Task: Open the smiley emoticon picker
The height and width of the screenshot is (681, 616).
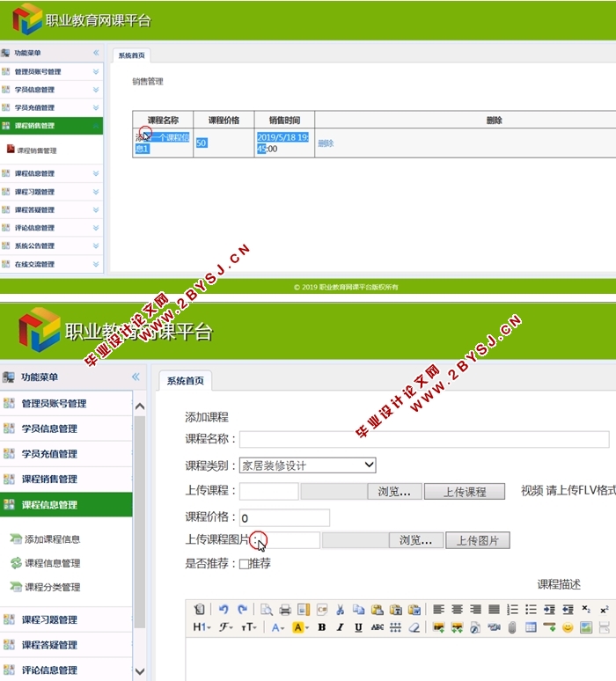Action: tap(568, 627)
